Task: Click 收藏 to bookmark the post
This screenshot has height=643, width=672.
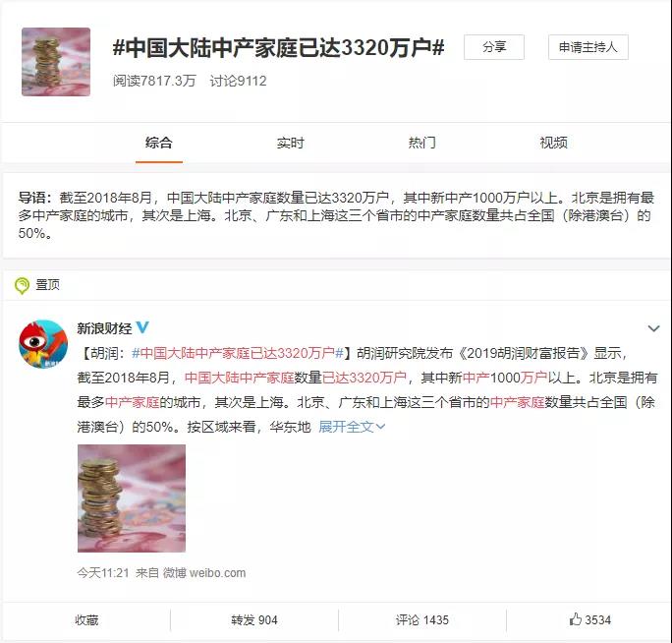Action: pyautogui.click(x=86, y=620)
